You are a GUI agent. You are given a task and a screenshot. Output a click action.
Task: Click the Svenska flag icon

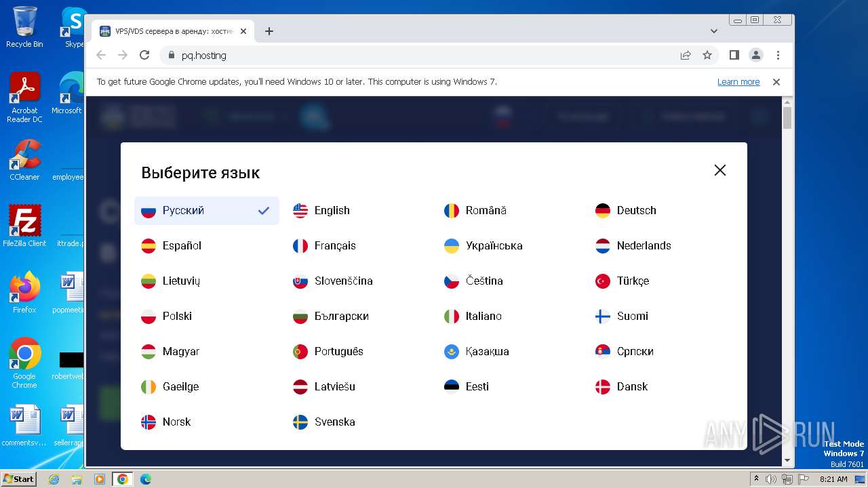[x=300, y=422]
